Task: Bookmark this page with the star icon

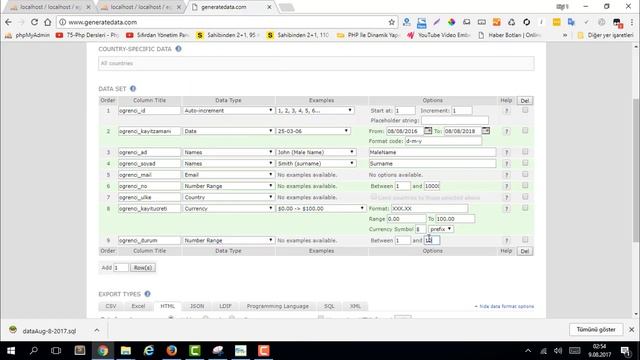Action: 391,22
